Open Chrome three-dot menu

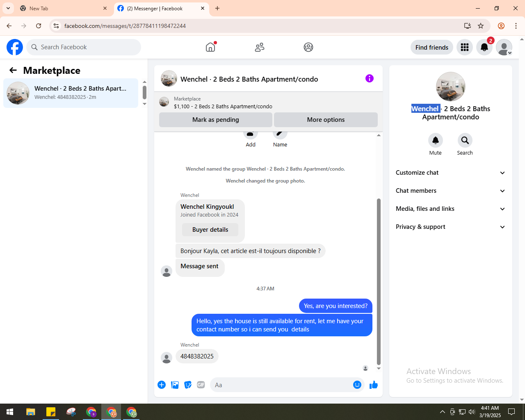tap(516, 26)
